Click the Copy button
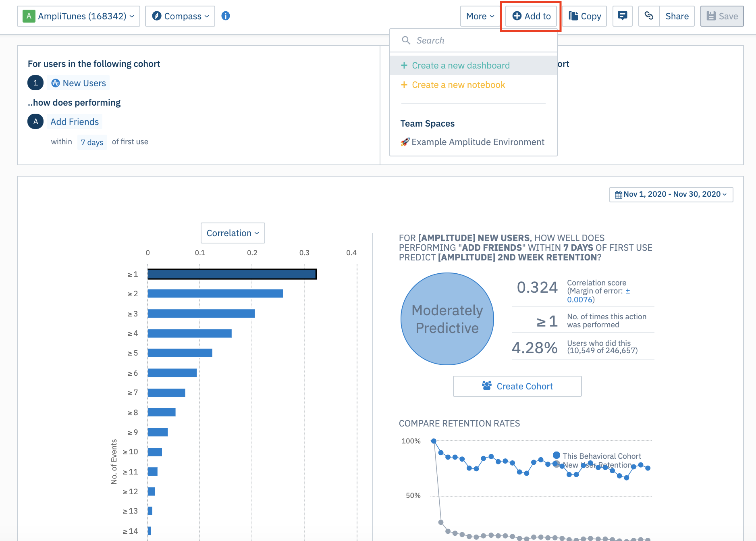 coord(585,16)
